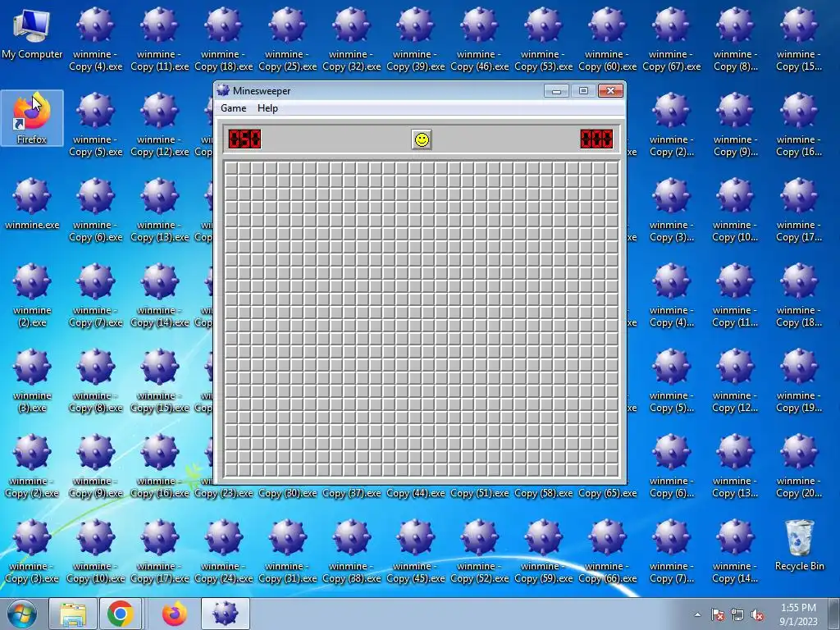
Task: Open the Help menu in Minesweeper
Action: click(x=267, y=108)
